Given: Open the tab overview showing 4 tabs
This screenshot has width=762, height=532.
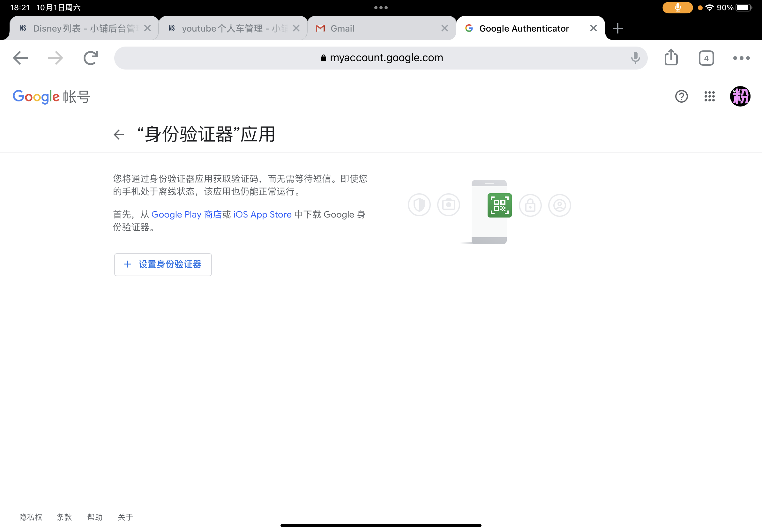Looking at the screenshot, I should [x=706, y=58].
